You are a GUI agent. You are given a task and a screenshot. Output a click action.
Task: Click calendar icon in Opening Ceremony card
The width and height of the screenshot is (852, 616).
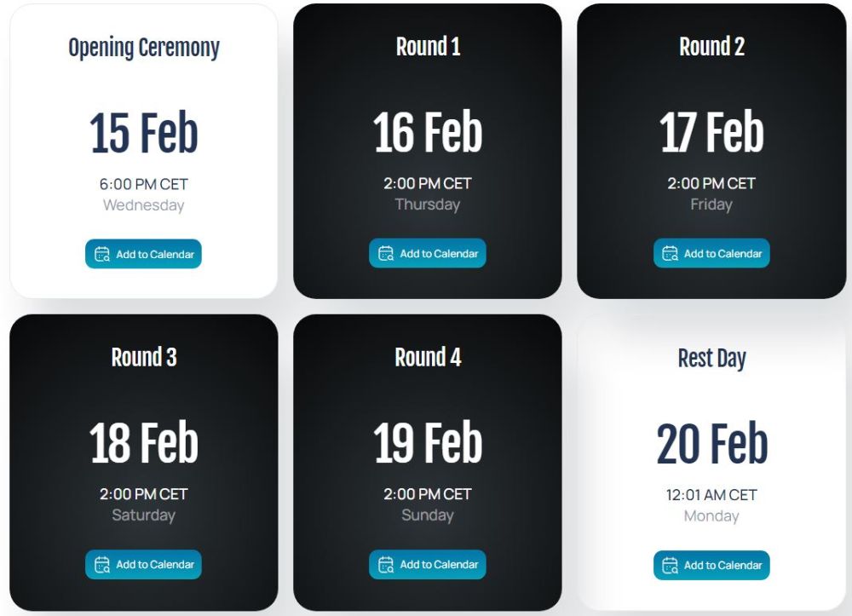(102, 255)
